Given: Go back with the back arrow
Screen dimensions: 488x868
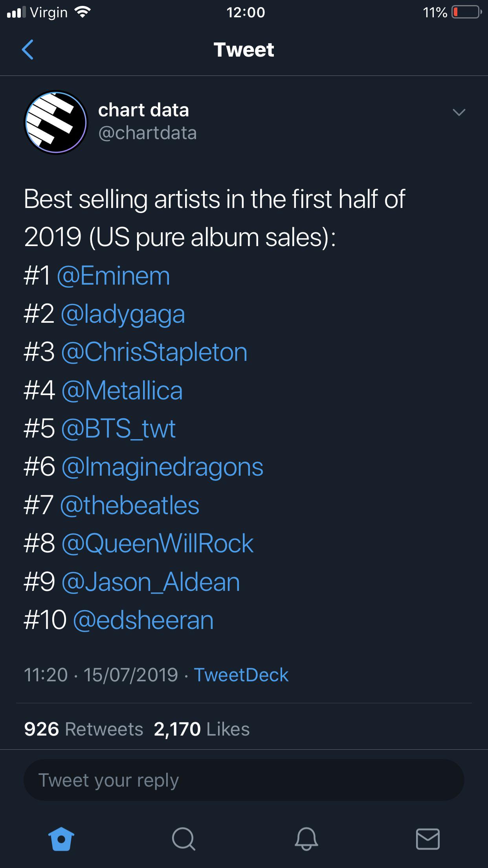Looking at the screenshot, I should (x=28, y=50).
